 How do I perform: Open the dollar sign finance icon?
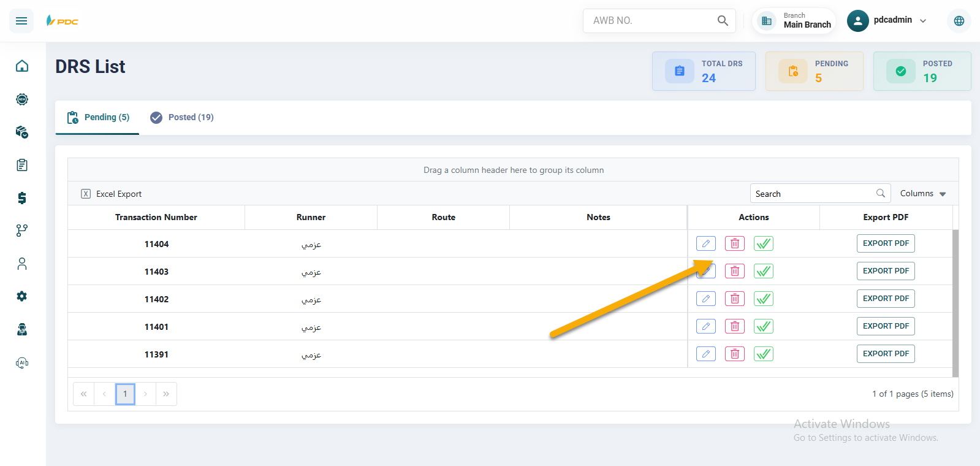pyautogui.click(x=22, y=197)
